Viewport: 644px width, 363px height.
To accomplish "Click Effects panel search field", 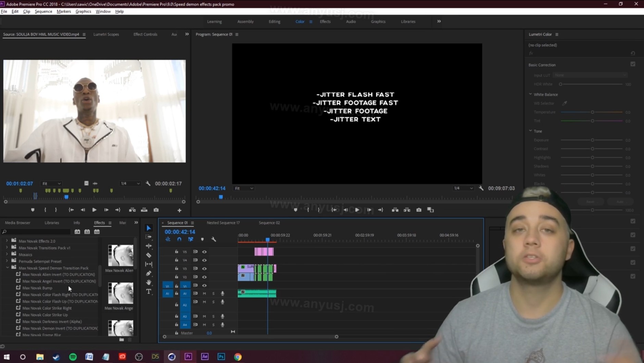I will tap(36, 232).
